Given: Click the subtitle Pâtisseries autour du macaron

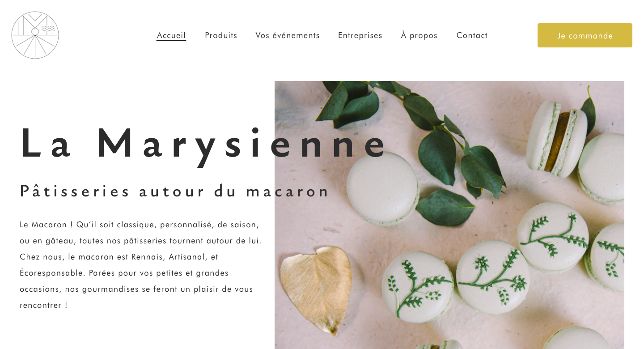Looking at the screenshot, I should click(x=174, y=191).
